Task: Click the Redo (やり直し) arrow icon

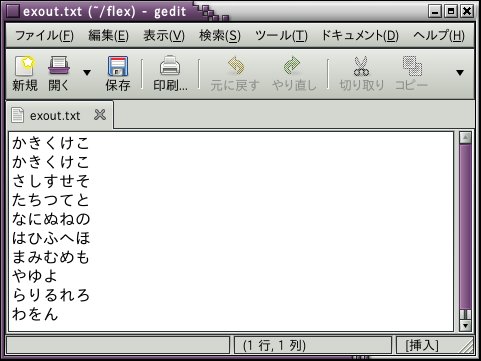Action: click(x=292, y=65)
